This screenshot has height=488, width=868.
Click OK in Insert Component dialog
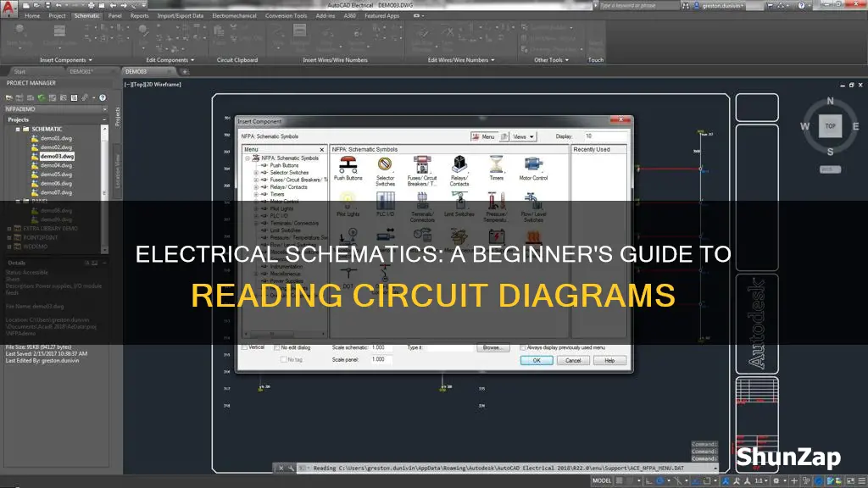click(537, 360)
